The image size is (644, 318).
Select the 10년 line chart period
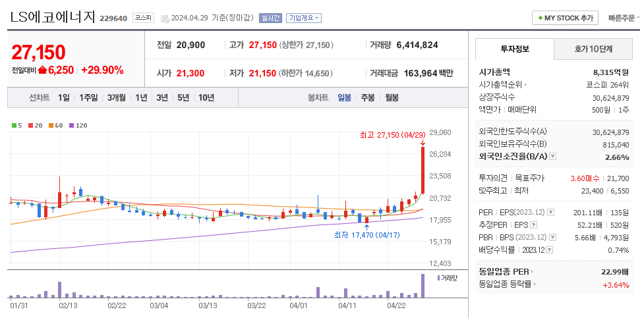[206, 97]
